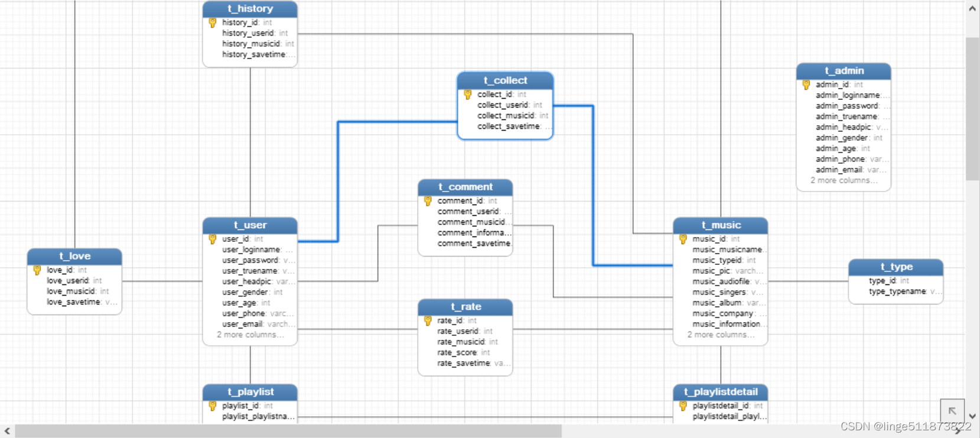Select the key icon beside admin_id

point(806,85)
